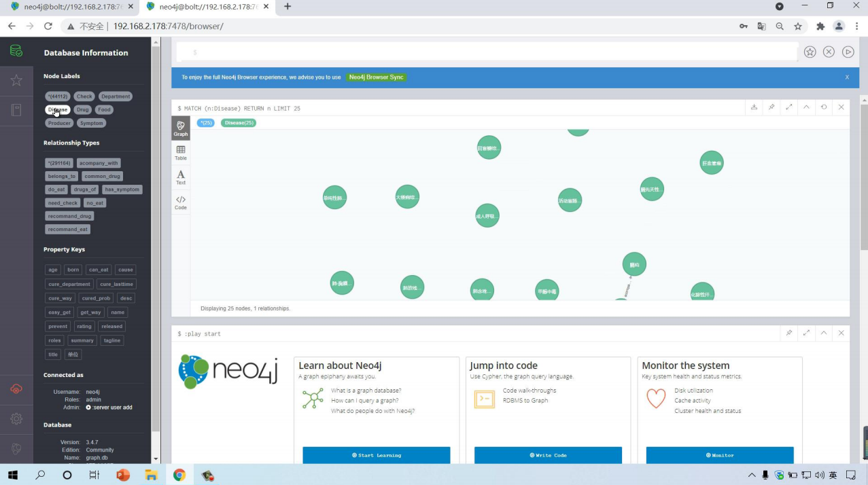This screenshot has width=868, height=485.
Task: Rerun the MATCH query via refresh icon
Action: coord(824,107)
